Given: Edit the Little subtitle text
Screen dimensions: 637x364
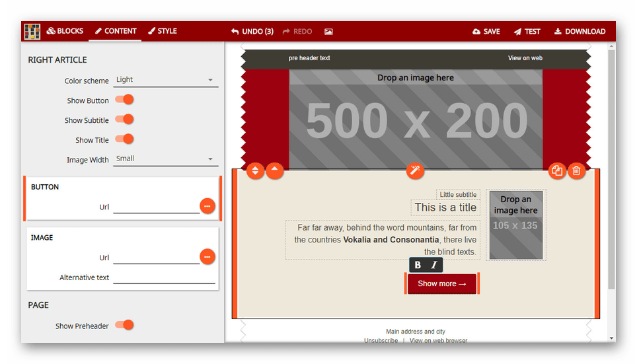Looking at the screenshot, I should tap(458, 195).
